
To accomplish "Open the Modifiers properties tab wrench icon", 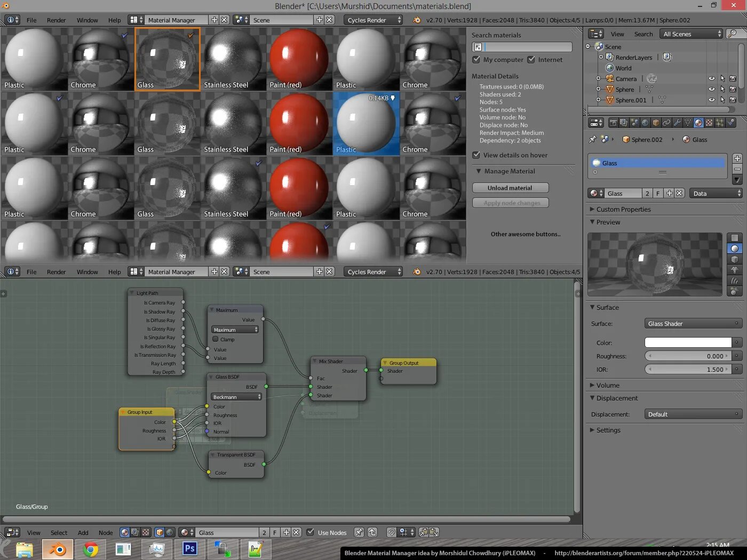I will coord(677,123).
